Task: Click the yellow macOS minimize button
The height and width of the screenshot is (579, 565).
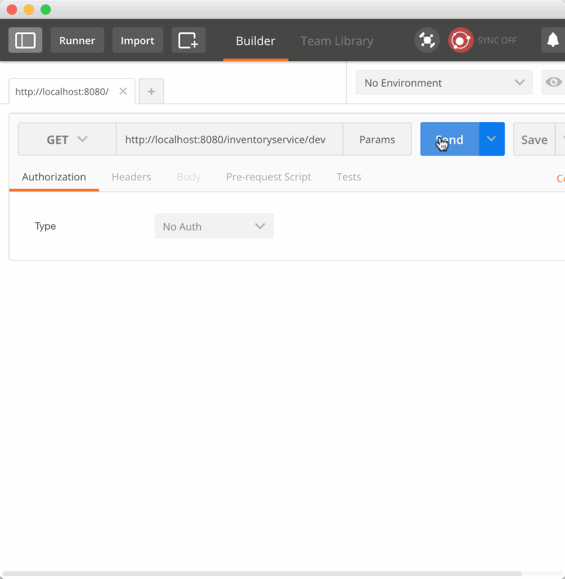Action: (x=29, y=10)
